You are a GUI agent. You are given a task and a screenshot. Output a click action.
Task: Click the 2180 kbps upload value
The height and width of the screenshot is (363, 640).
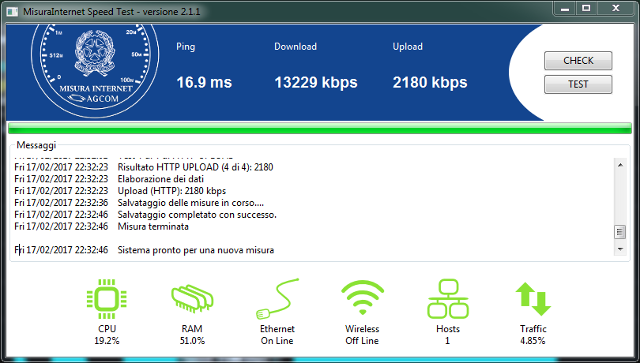[430, 82]
